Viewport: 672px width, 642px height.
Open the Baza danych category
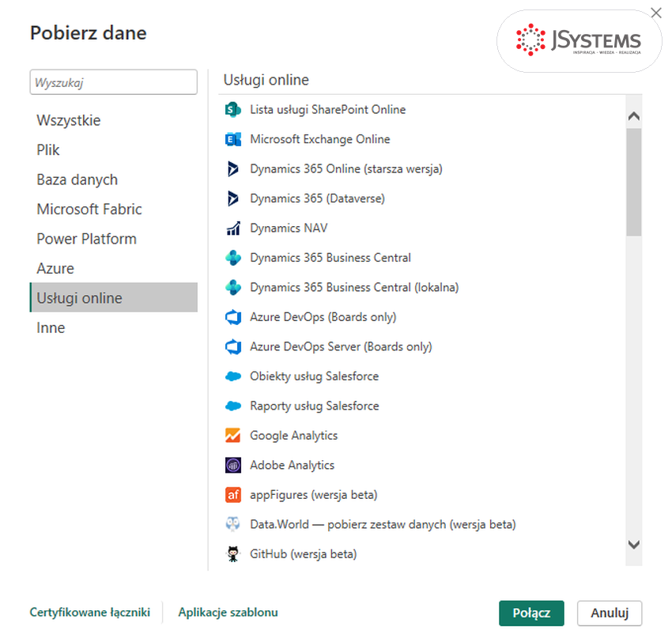click(x=114, y=179)
